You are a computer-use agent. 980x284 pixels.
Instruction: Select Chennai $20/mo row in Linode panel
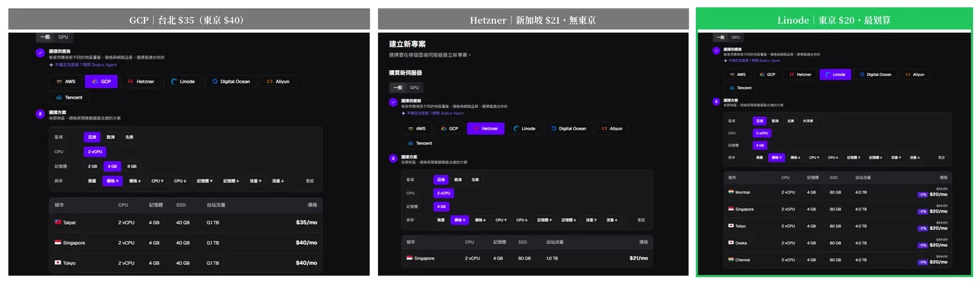(x=838, y=260)
